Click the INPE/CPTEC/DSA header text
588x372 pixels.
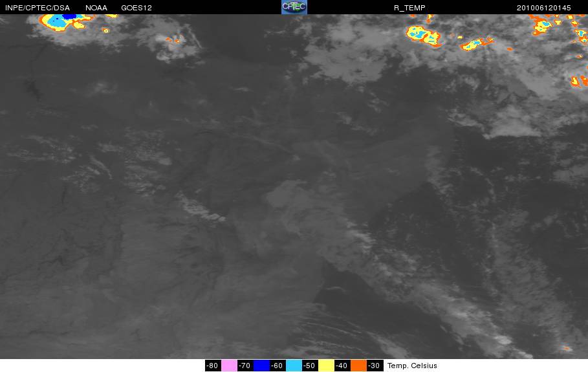(38, 8)
